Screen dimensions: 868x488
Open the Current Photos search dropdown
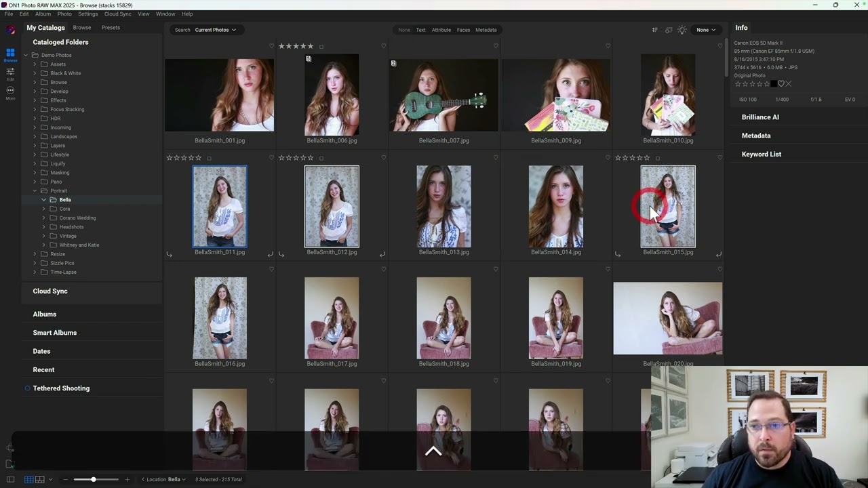215,30
